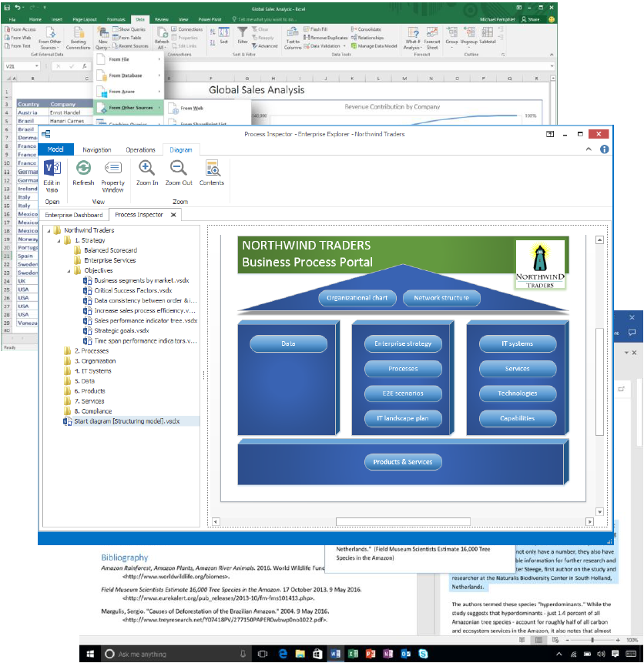Screen dimensions: 644x663
Task: Switch to Excel via taskbar icon
Action: (x=353, y=654)
